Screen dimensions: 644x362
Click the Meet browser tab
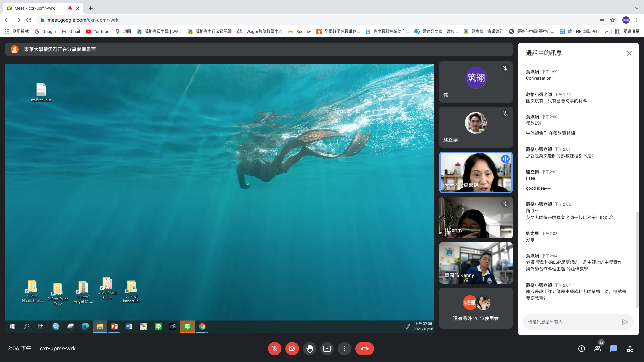pyautogui.click(x=39, y=8)
